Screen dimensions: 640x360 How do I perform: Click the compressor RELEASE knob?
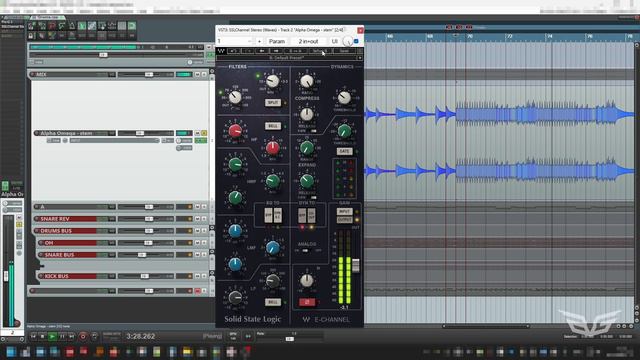tap(307, 115)
